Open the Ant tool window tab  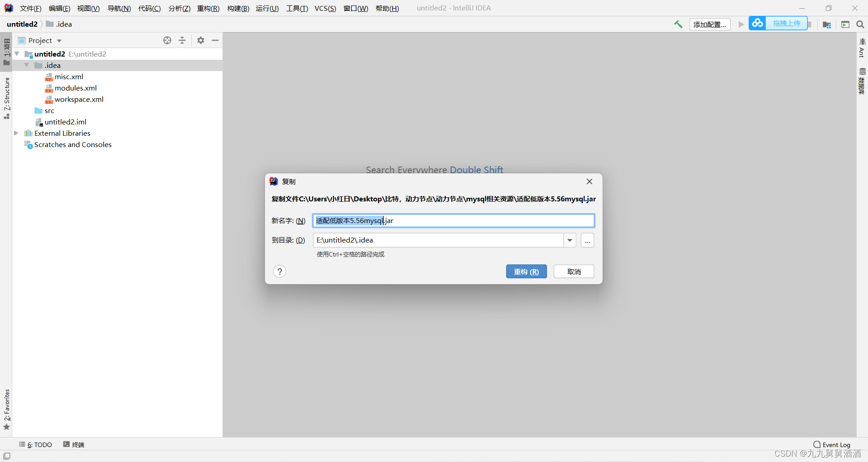pyautogui.click(x=862, y=48)
